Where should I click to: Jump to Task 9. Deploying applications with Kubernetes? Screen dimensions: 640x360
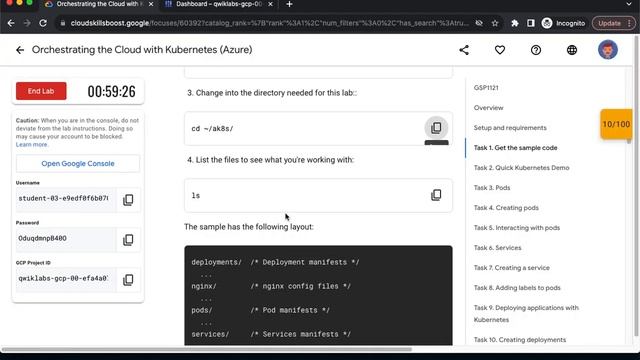(526, 313)
